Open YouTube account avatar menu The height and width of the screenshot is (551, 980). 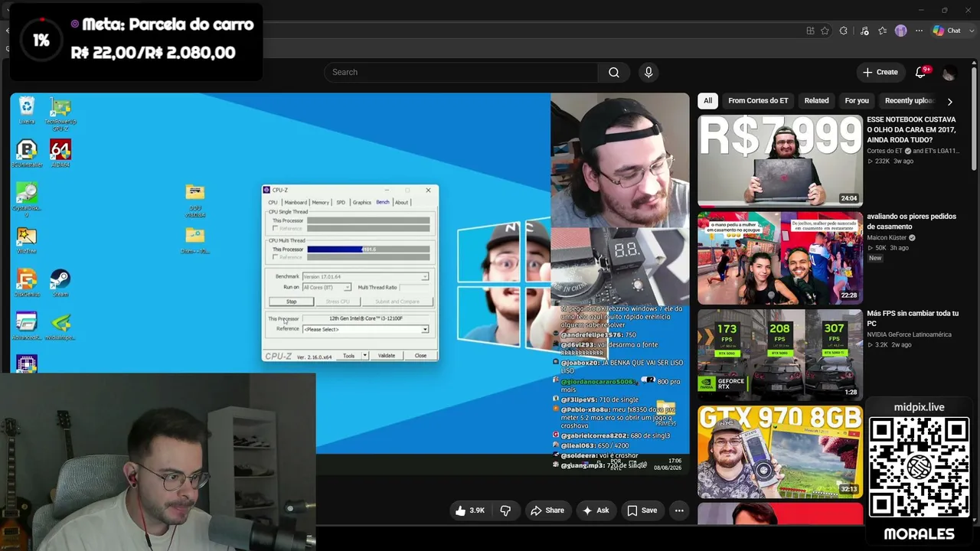coord(949,73)
